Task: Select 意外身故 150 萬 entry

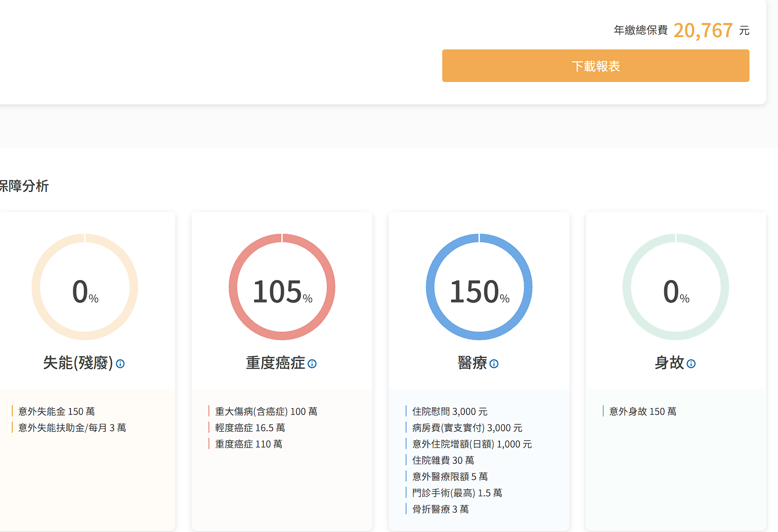Action: [x=642, y=411]
